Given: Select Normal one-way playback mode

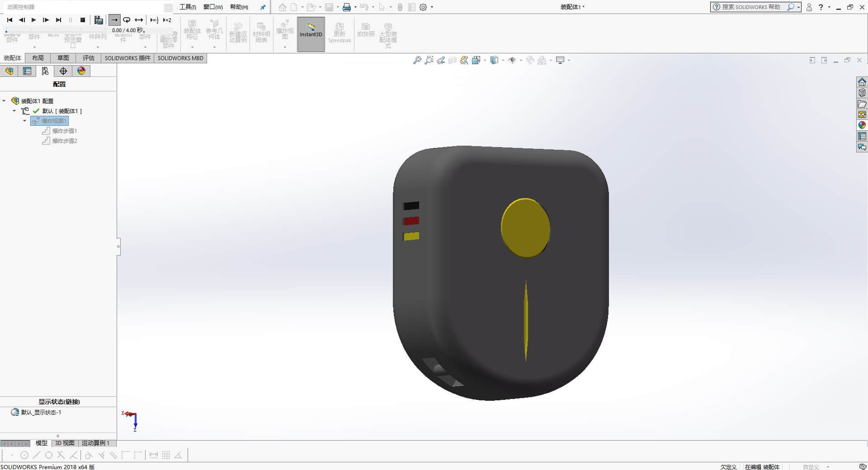Looking at the screenshot, I should pyautogui.click(x=114, y=20).
